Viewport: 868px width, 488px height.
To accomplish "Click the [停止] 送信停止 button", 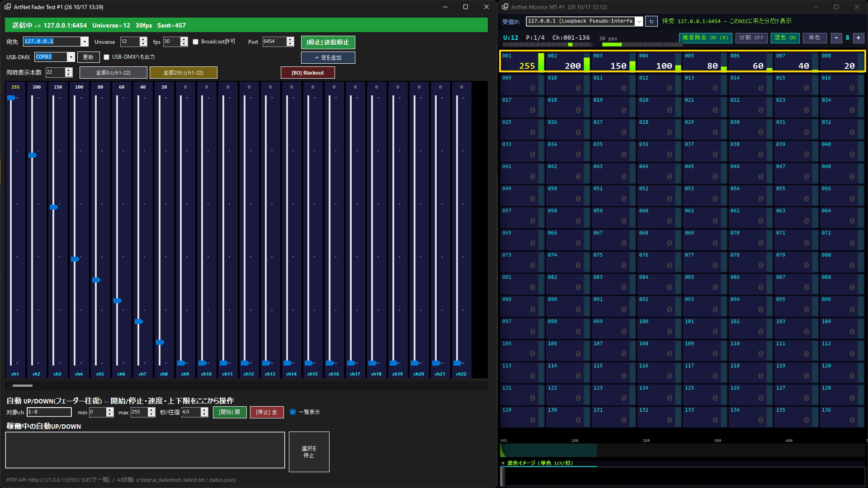I will [328, 42].
